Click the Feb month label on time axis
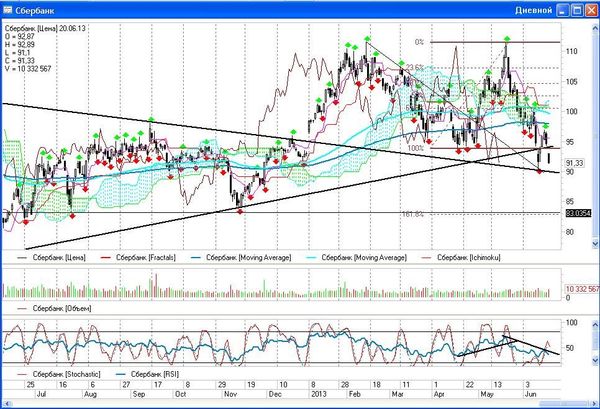The image size is (600, 409). 354,394
